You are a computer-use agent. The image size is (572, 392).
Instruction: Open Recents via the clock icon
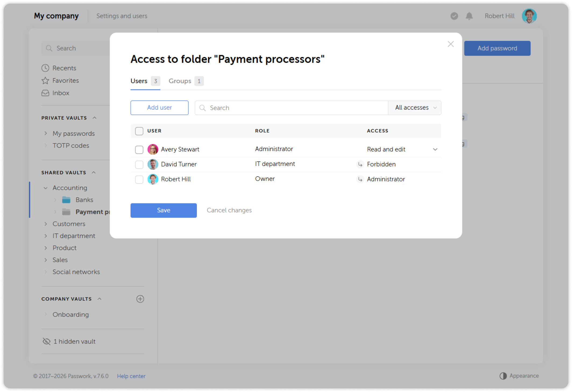pos(45,68)
